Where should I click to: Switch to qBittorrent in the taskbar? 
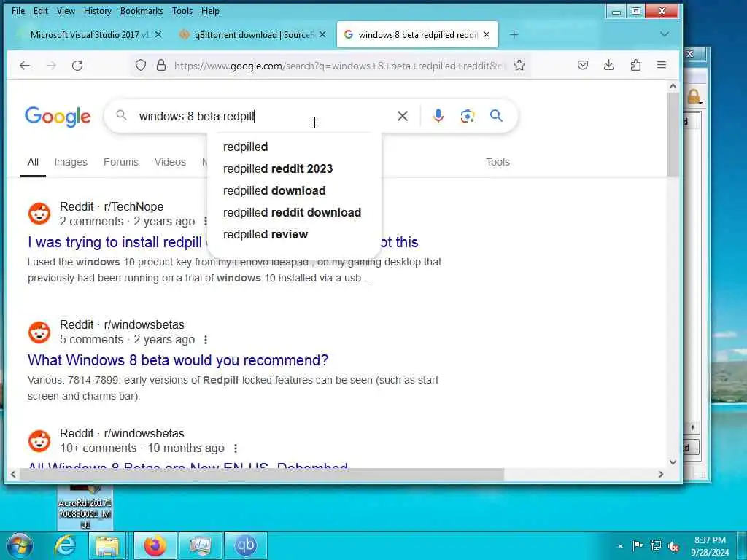pyautogui.click(x=245, y=545)
